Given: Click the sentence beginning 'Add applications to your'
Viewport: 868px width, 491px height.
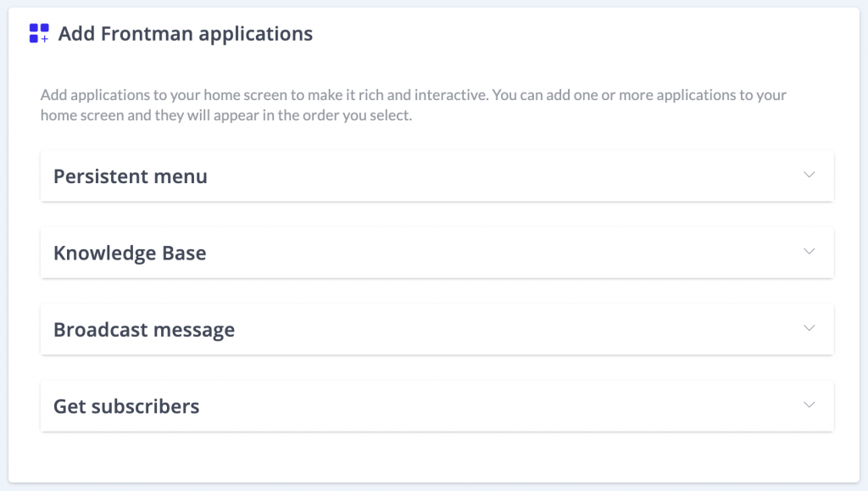Looking at the screenshot, I should (x=264, y=95).
